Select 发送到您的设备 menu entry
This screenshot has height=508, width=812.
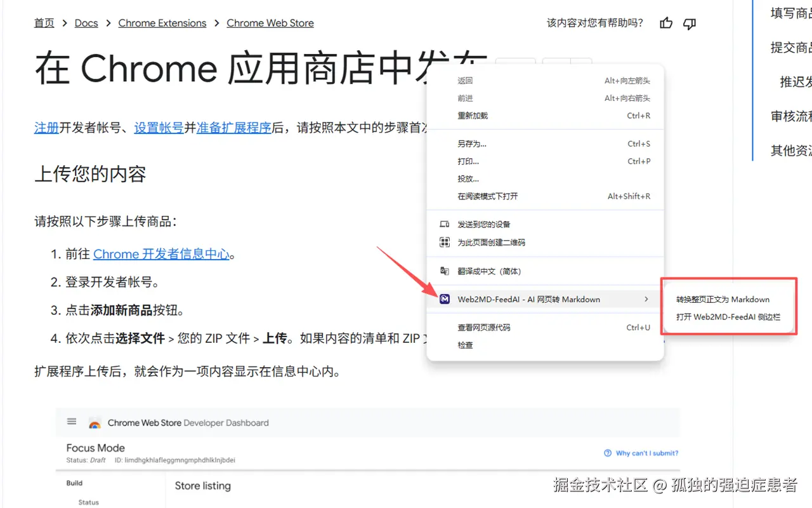[x=545, y=224]
